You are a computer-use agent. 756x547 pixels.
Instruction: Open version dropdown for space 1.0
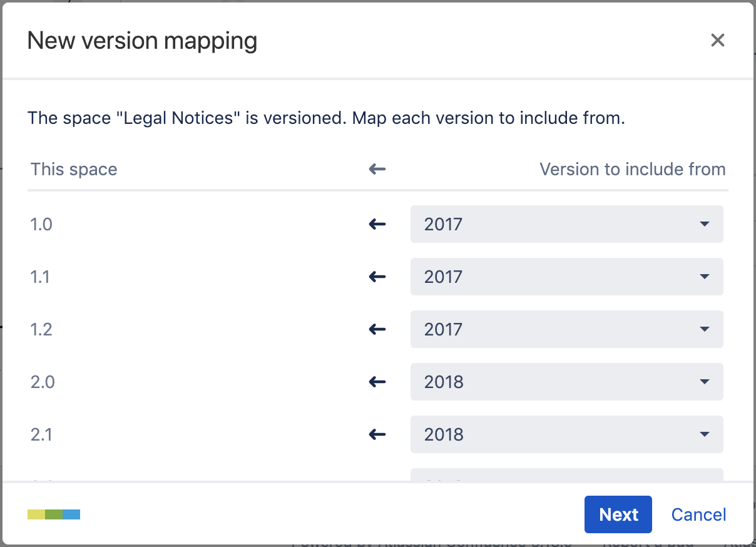point(566,224)
